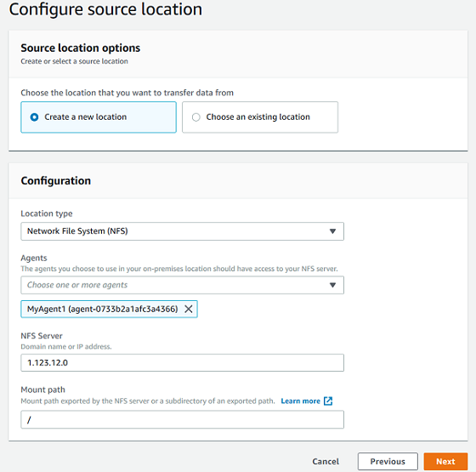Click the NFS Server input field

(x=182, y=362)
